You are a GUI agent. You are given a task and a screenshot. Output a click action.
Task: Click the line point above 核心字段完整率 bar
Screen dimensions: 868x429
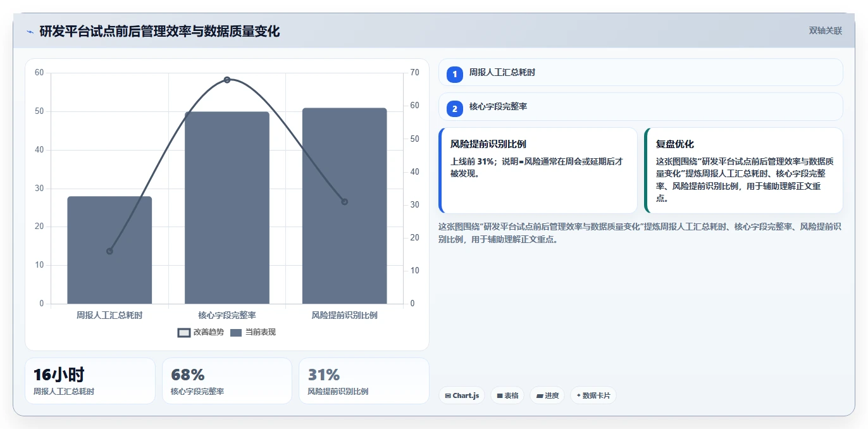(x=227, y=80)
